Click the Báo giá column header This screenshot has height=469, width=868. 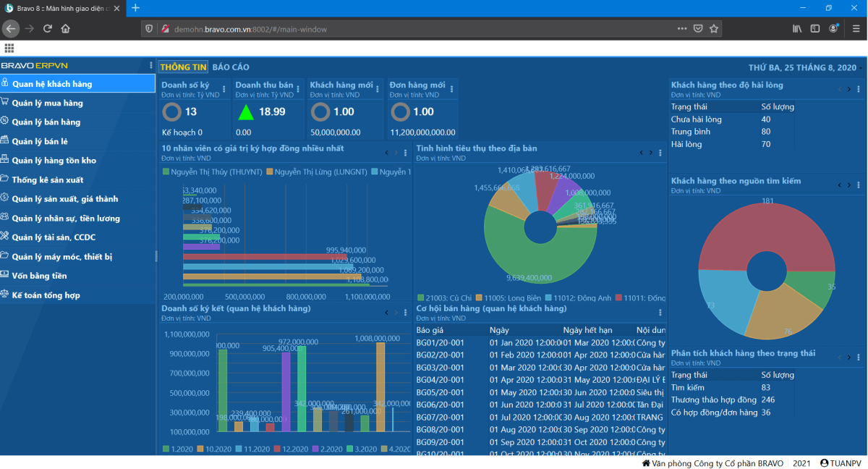(430, 330)
